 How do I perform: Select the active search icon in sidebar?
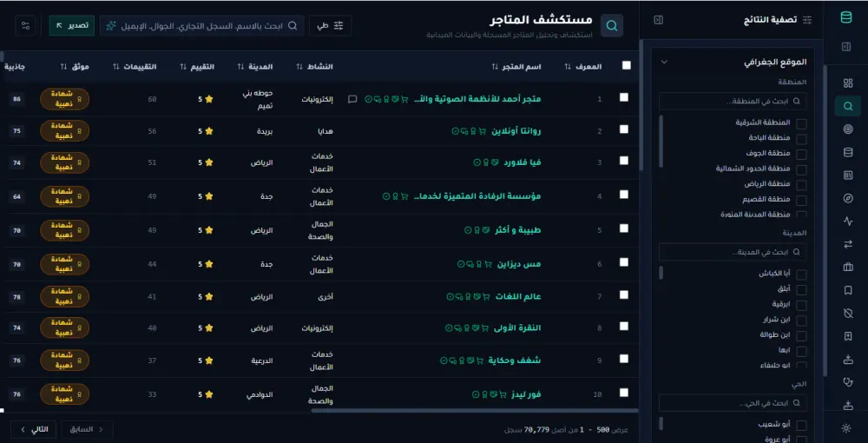tap(848, 106)
